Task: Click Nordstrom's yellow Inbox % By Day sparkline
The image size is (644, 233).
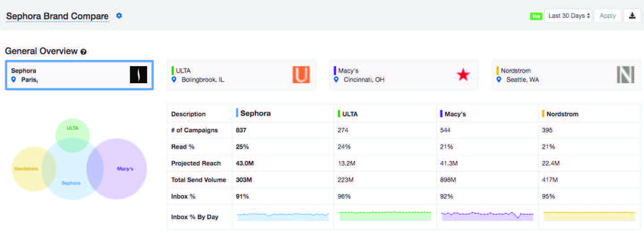Action: tap(589, 216)
